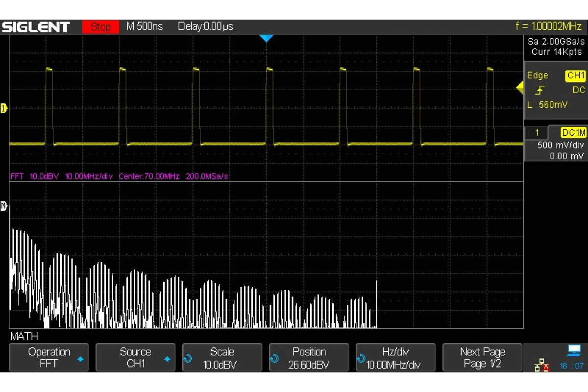Click the yellow trigger level arrow
This screenshot has height=392, width=588.
(519, 88)
